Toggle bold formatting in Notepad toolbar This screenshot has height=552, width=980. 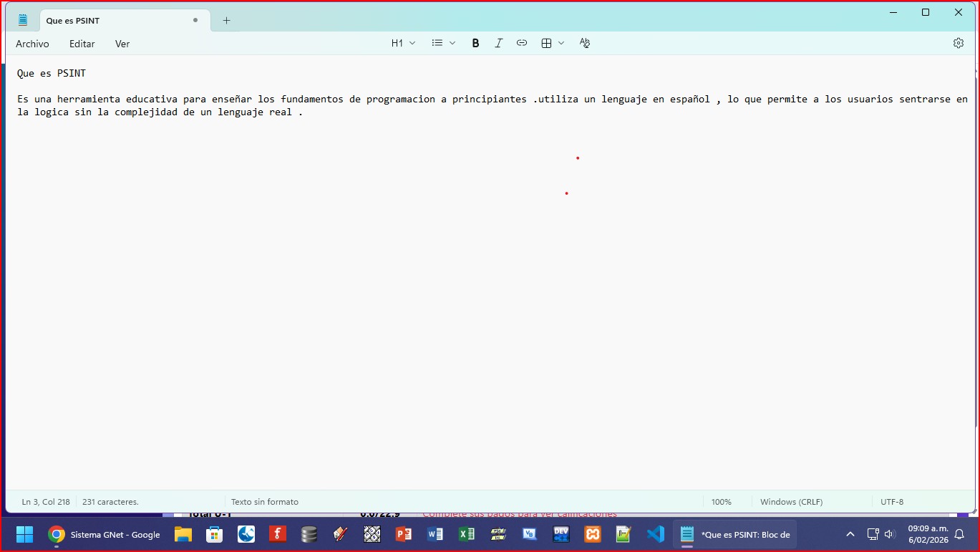pos(475,43)
